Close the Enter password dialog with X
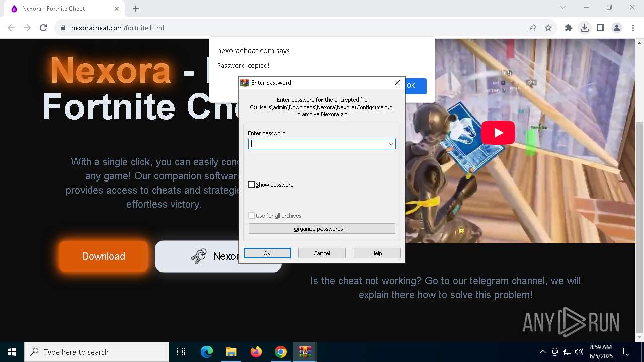The image size is (644, 362). pyautogui.click(x=397, y=83)
